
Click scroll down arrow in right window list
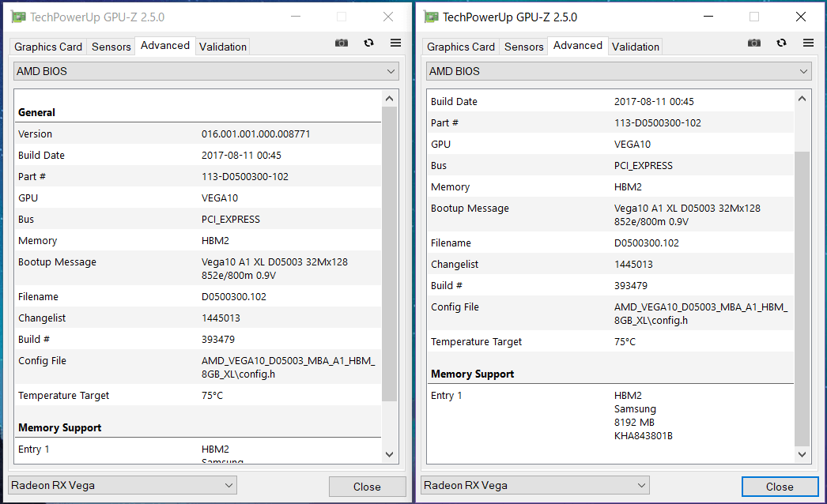click(x=802, y=454)
